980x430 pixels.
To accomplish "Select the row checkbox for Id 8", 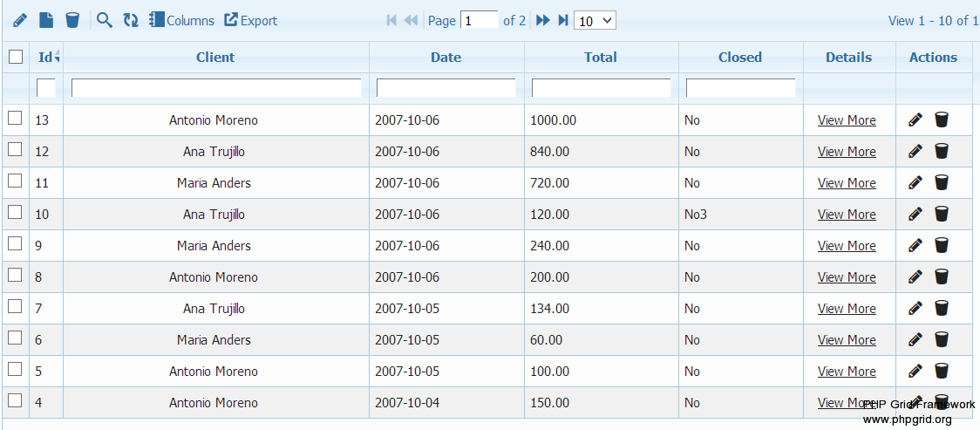I will click(15, 276).
